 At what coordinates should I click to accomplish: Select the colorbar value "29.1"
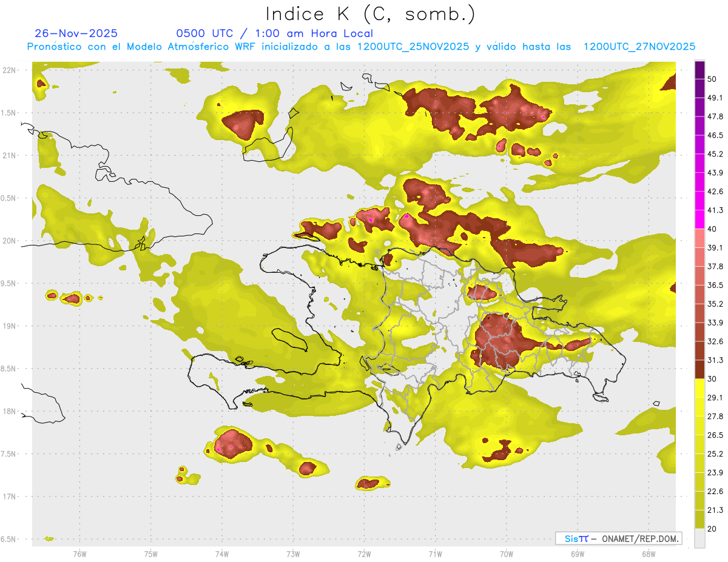715,398
